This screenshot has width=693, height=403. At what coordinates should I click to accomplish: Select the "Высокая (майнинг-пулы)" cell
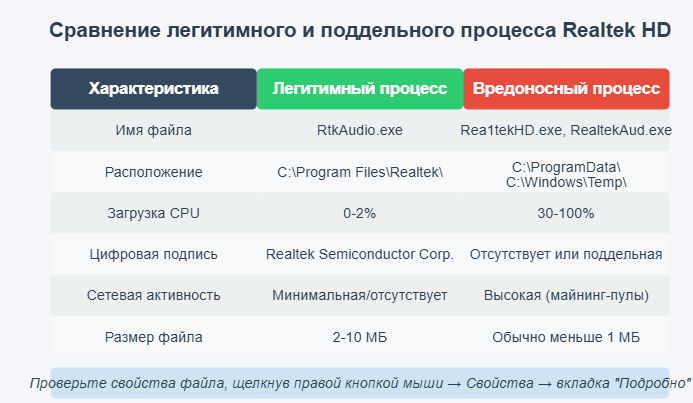click(x=566, y=296)
